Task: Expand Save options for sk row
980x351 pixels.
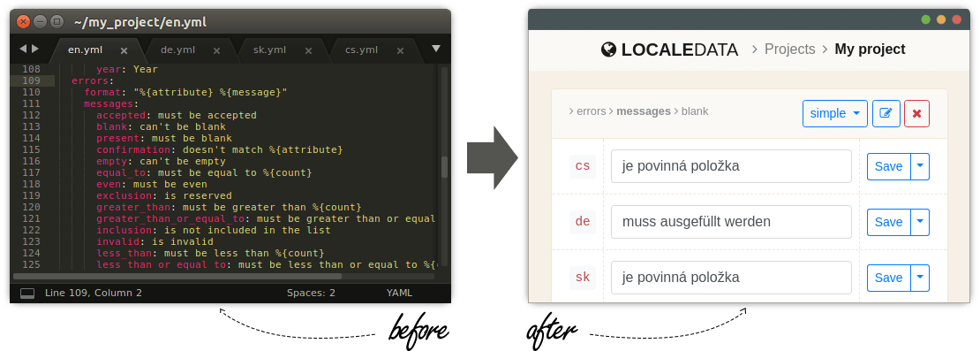Action: pos(920,278)
